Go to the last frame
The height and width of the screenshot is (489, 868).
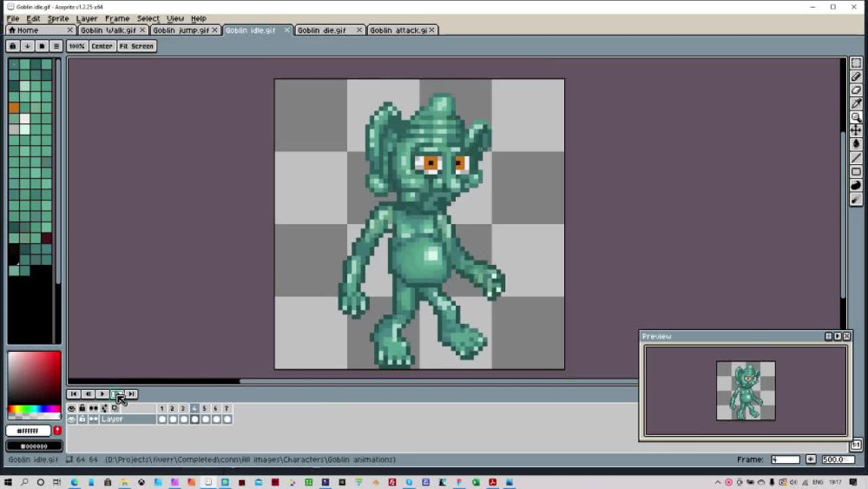(131, 393)
